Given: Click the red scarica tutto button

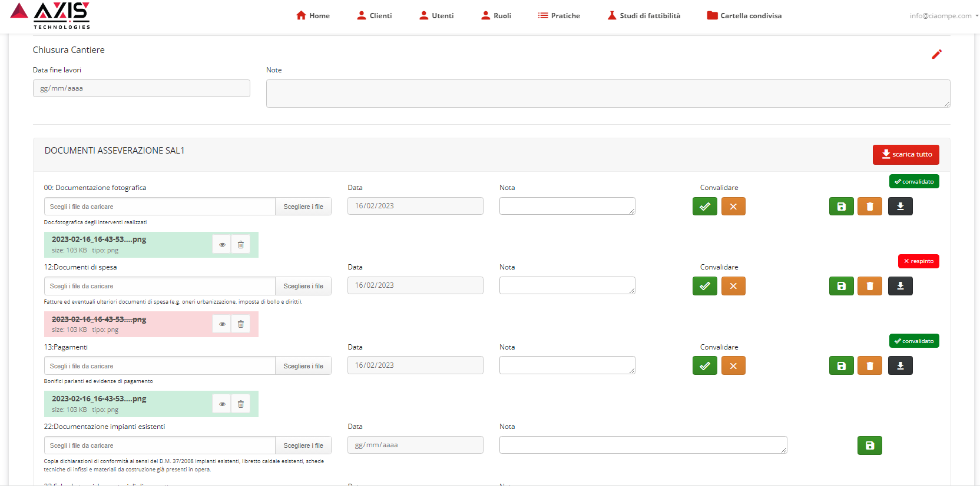Looking at the screenshot, I should click(x=906, y=155).
